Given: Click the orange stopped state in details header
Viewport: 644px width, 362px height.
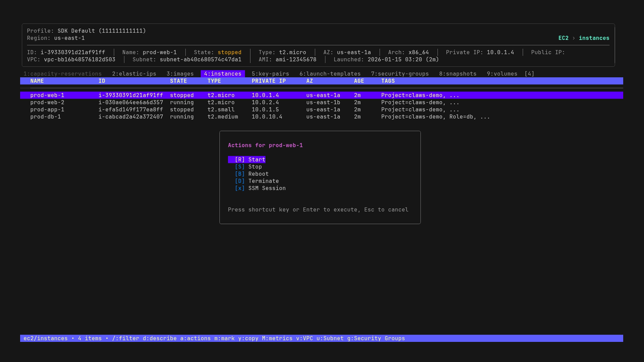Looking at the screenshot, I should point(229,52).
